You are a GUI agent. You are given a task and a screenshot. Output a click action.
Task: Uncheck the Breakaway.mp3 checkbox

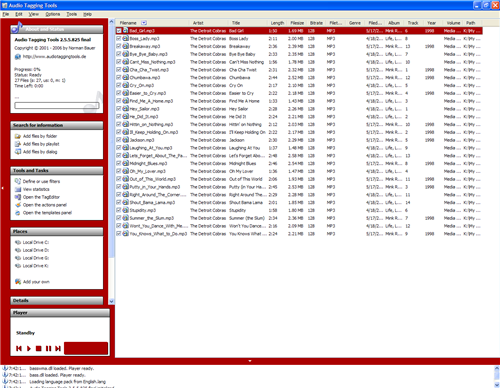pos(119,46)
